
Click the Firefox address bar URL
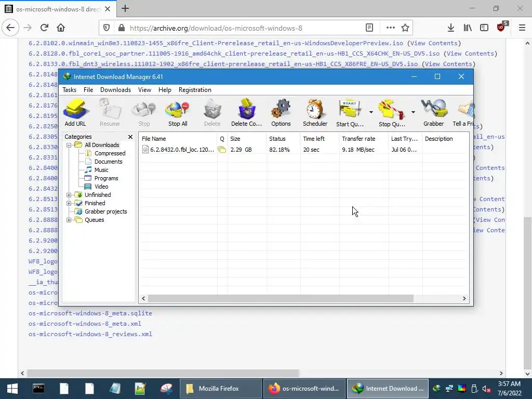click(216, 28)
